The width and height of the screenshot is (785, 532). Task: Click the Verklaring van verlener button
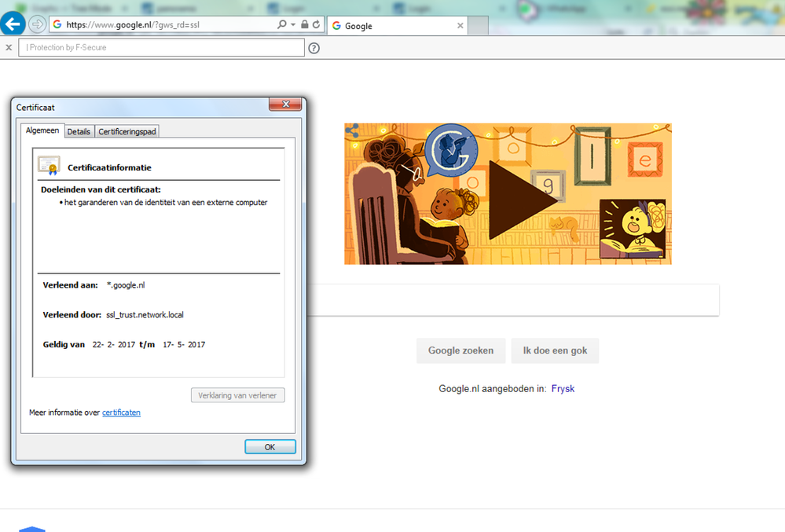[238, 395]
